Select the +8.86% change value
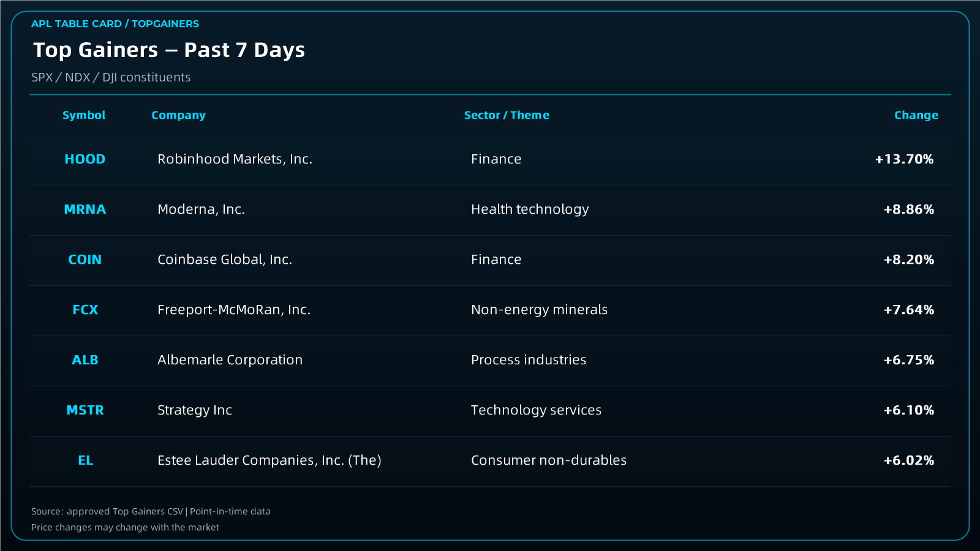 click(x=909, y=209)
